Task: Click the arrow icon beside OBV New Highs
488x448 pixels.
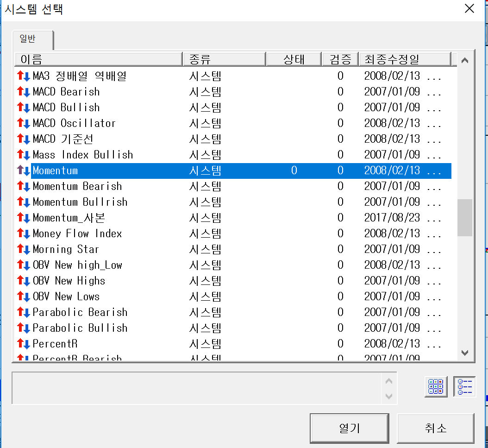Action: [x=23, y=281]
